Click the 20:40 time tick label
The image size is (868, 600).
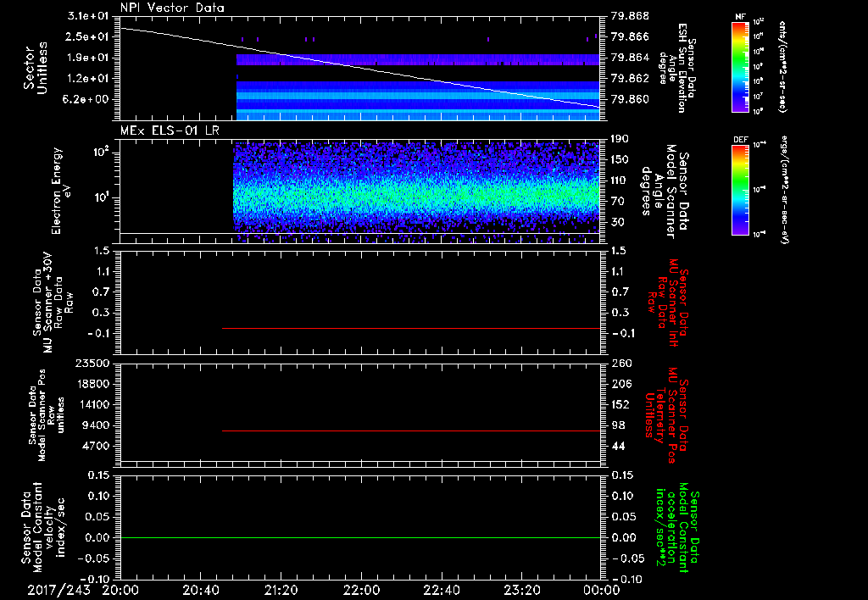[x=200, y=590]
